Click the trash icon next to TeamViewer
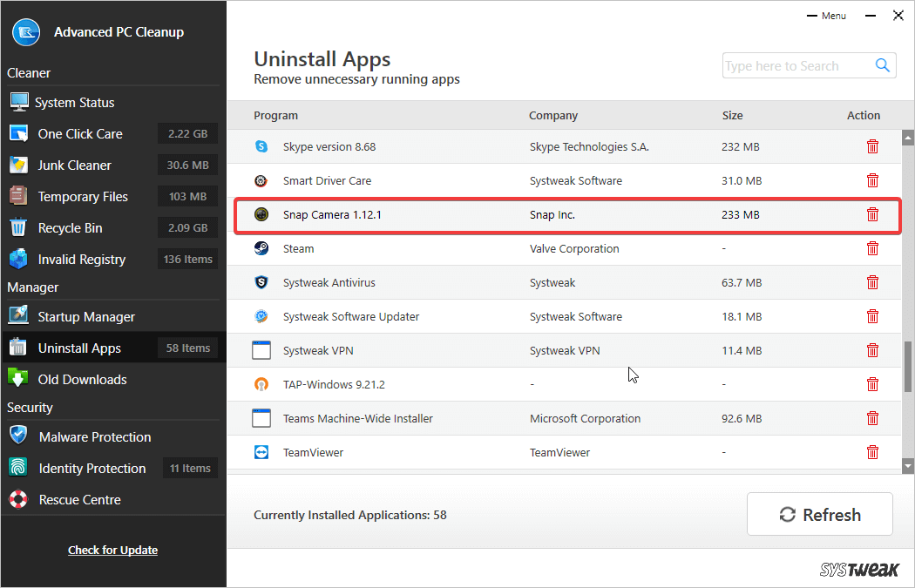915x588 pixels. click(872, 452)
